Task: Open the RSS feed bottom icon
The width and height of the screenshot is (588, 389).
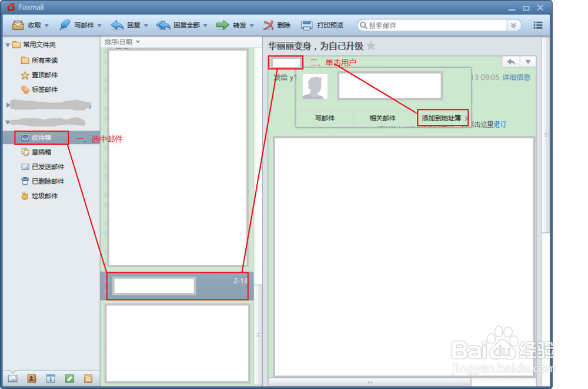Action: pos(88,378)
